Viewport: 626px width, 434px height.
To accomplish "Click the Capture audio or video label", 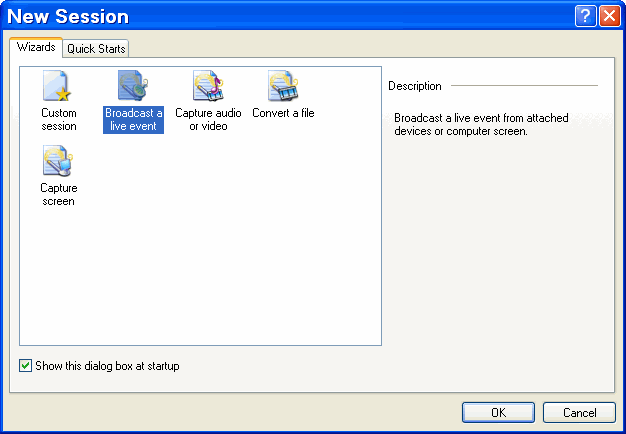I will coord(208,119).
